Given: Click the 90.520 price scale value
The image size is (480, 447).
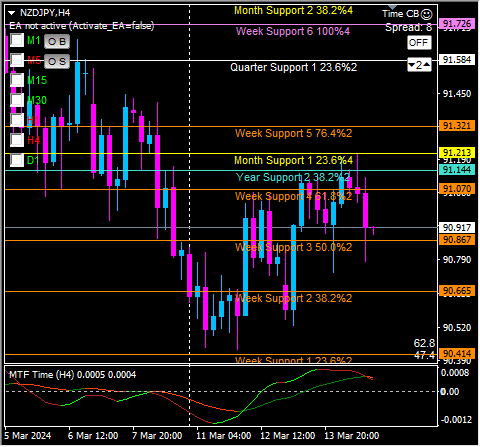Looking at the screenshot, I should point(457,328).
